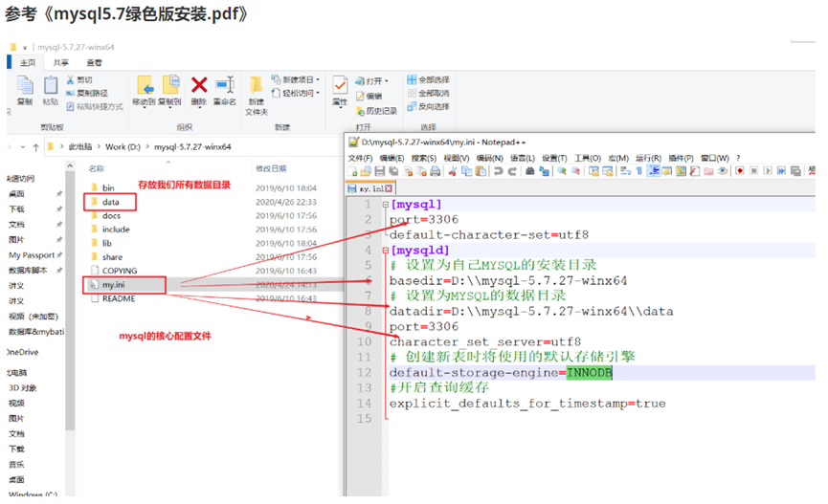This screenshot has height=504, width=828.
Task: Switch to the 共享 ribbon tab in Explorer
Action: coord(60,62)
